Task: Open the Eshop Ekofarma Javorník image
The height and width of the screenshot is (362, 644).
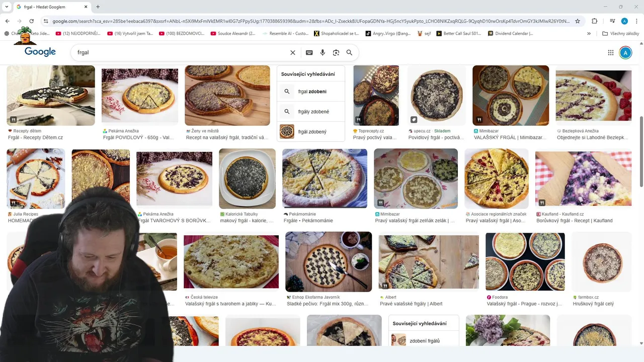Action: (x=329, y=261)
